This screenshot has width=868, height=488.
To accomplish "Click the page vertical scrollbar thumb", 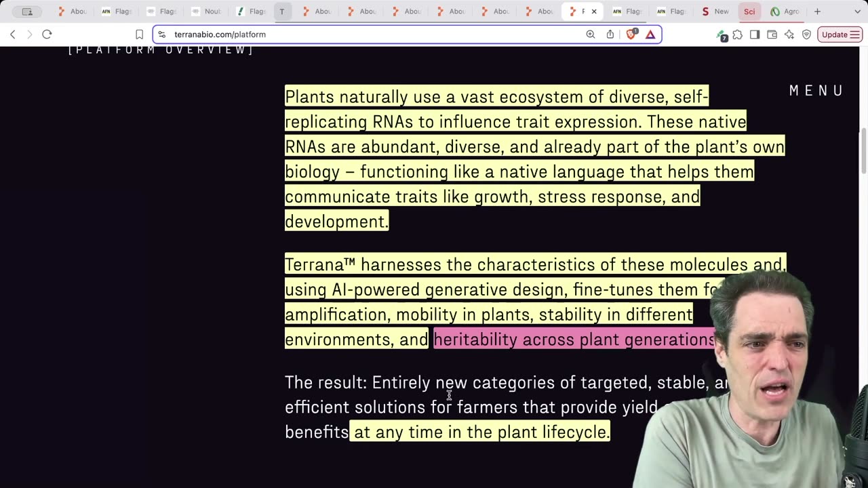I will [x=863, y=150].
